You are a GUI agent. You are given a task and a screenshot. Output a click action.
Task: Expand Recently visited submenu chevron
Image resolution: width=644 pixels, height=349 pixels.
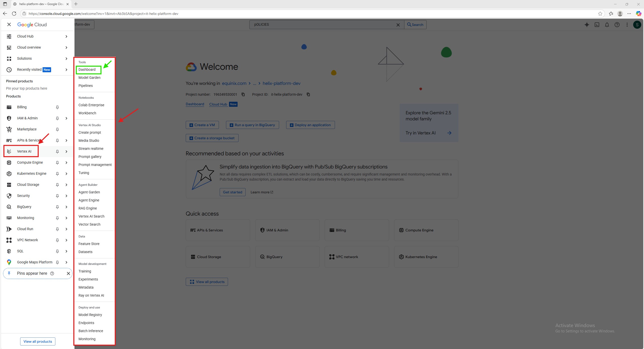(x=66, y=70)
